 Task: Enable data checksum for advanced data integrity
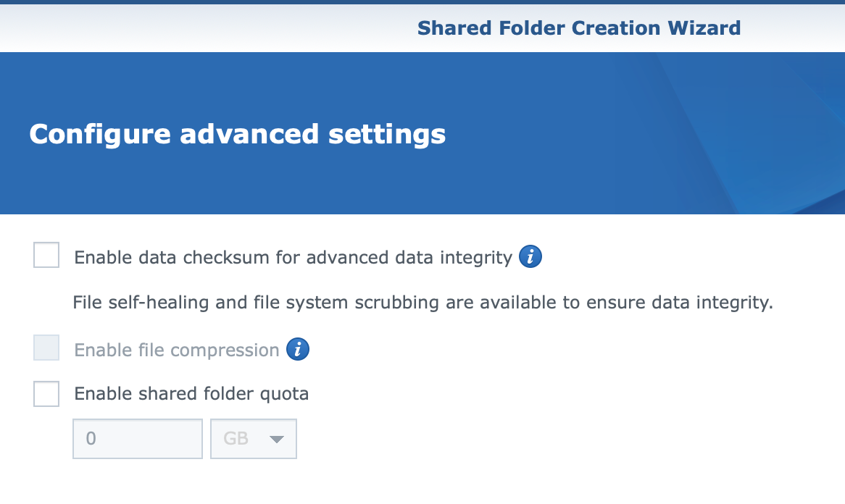(46, 255)
